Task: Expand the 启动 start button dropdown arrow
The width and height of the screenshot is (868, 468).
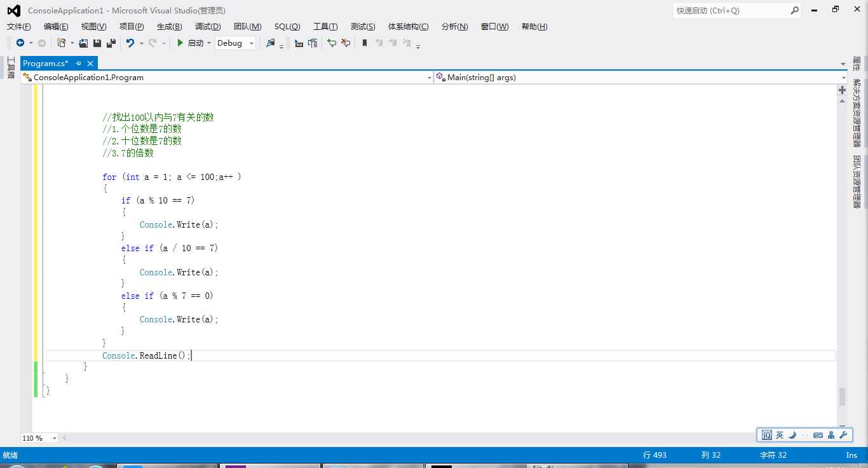Action: 208,43
